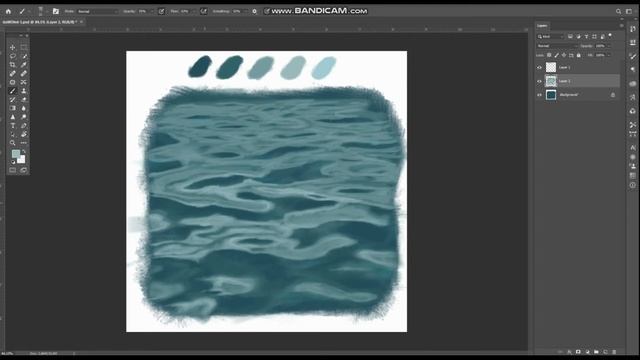Click the Background layer thumbnail
The width and height of the screenshot is (640, 360).
pyautogui.click(x=551, y=95)
